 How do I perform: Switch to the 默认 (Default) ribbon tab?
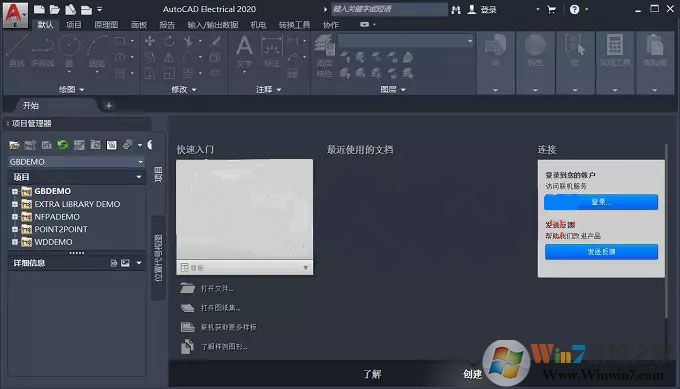pyautogui.click(x=45, y=25)
